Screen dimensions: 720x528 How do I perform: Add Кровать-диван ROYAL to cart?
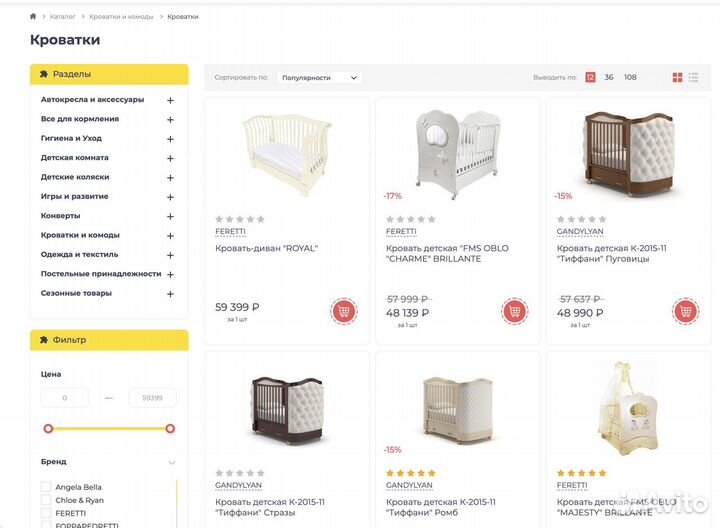coord(344,311)
